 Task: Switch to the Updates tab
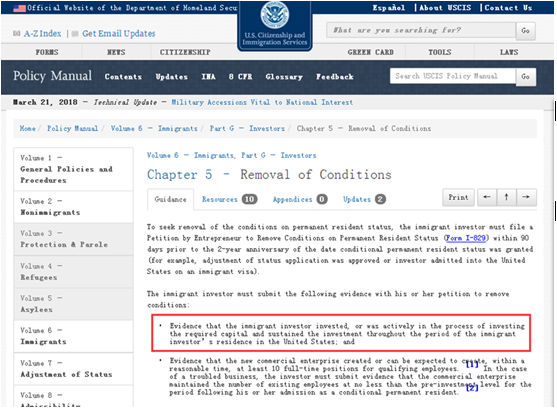pyautogui.click(x=364, y=199)
